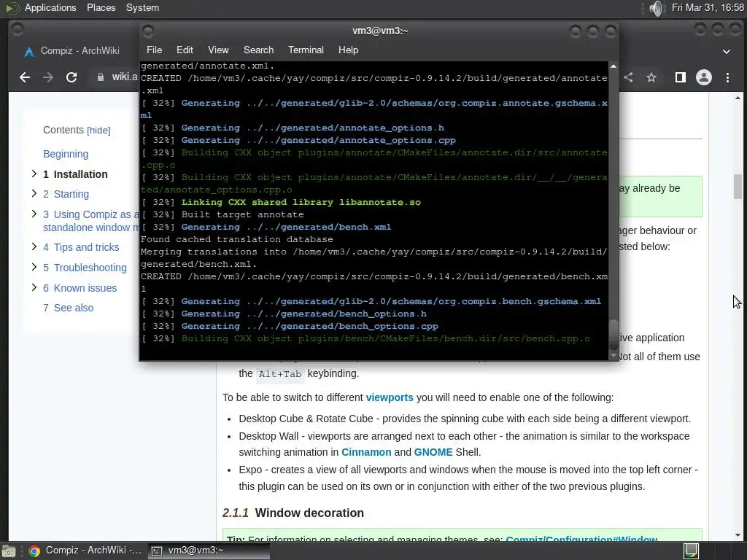Screen dimensions: 747x560
Task: Follow the viewports link
Action: [390, 397]
